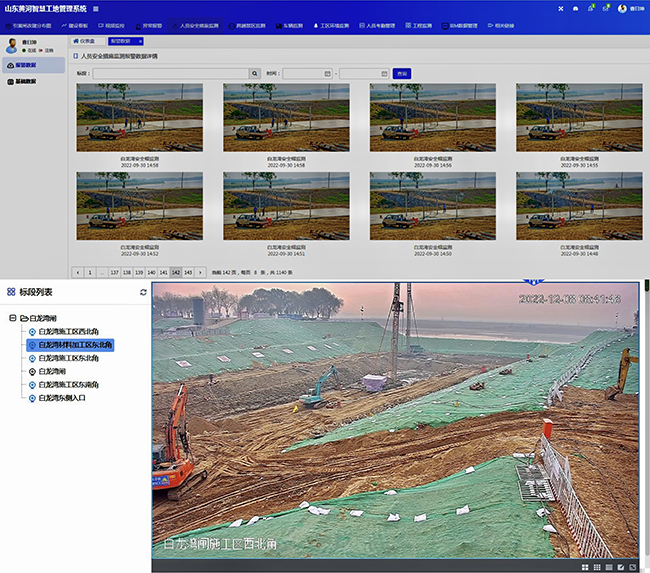650x573 pixels.
Task: Select camera 白龙湾施工区东北角
Action: [64, 358]
